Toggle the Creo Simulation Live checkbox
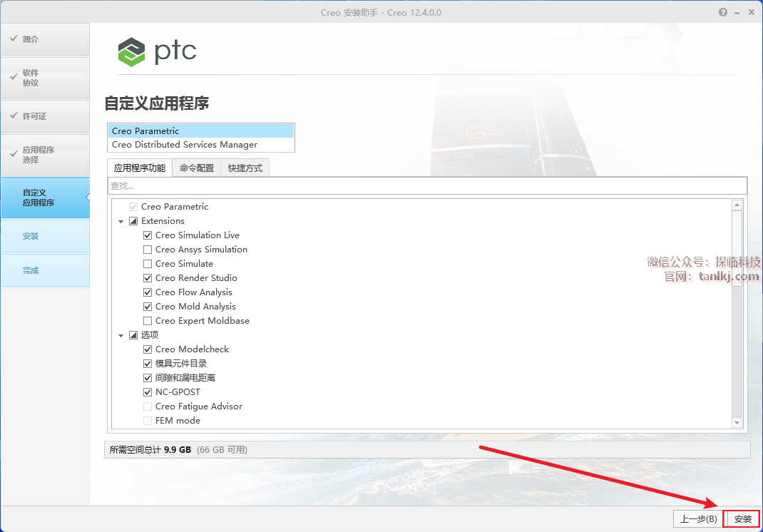Image resolution: width=763 pixels, height=532 pixels. pyautogui.click(x=148, y=235)
